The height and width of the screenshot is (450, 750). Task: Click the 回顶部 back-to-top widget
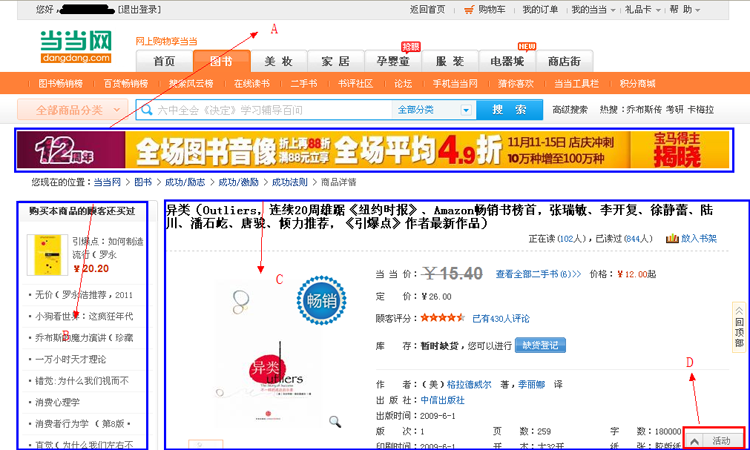[739, 328]
